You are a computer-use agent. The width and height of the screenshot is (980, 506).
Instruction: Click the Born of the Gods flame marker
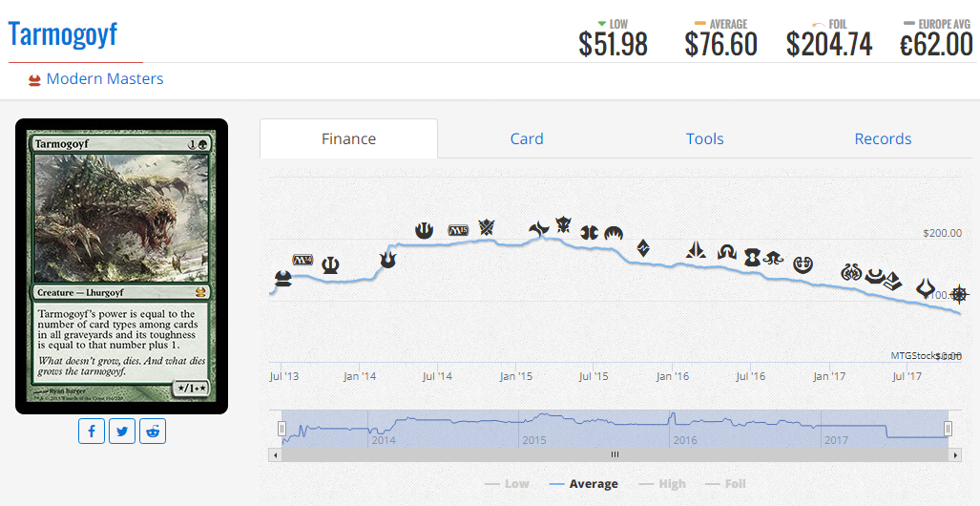click(388, 259)
